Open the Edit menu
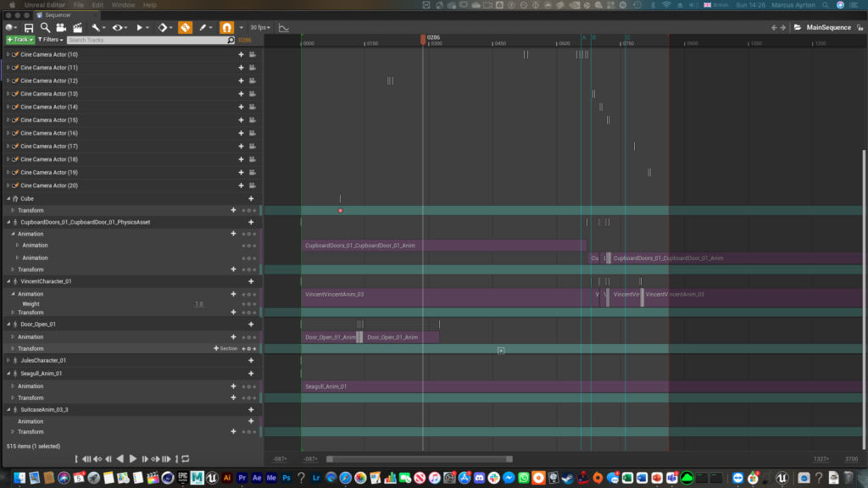Image resolution: width=868 pixels, height=488 pixels. 98,5
